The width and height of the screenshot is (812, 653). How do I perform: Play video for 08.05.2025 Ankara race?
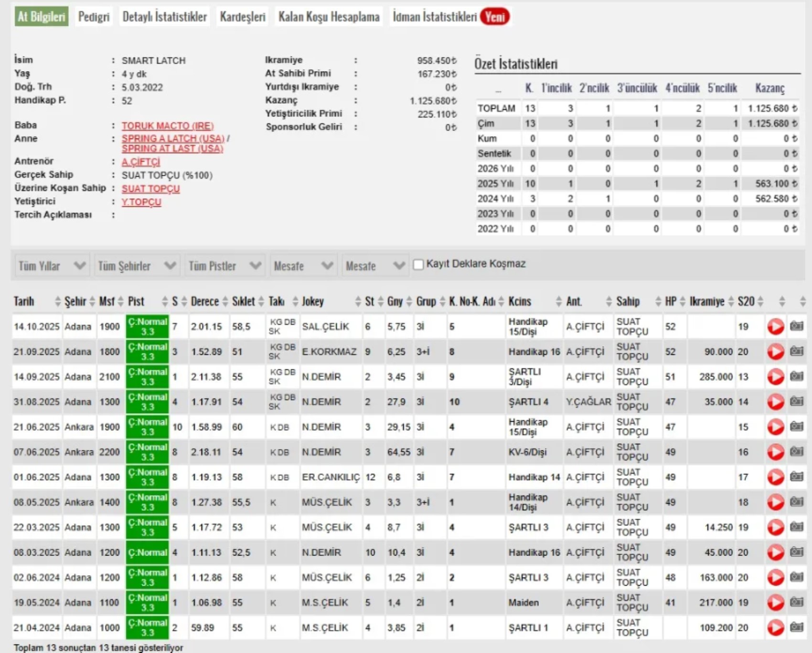pyautogui.click(x=775, y=502)
